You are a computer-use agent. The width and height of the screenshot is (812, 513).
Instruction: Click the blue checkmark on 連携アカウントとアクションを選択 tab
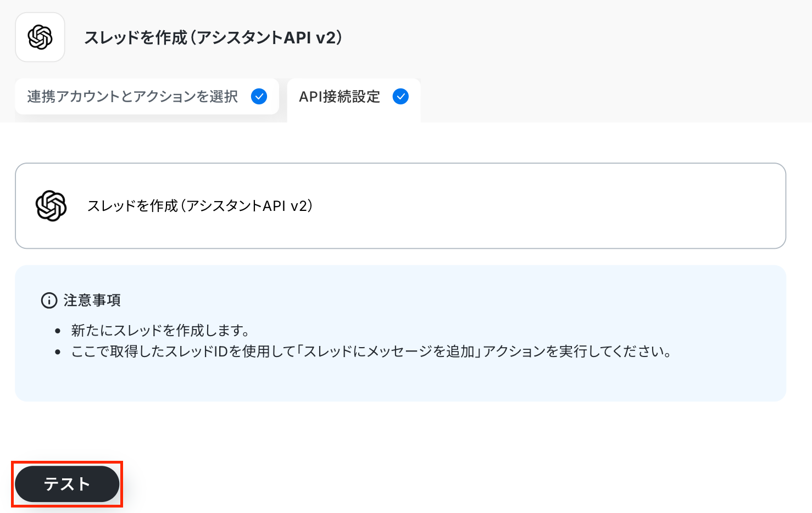pyautogui.click(x=259, y=97)
